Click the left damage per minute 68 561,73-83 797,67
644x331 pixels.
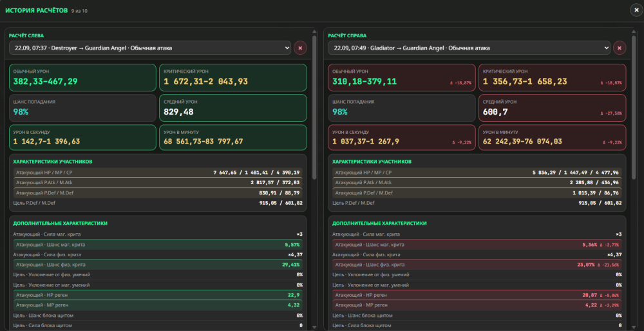pyautogui.click(x=233, y=138)
